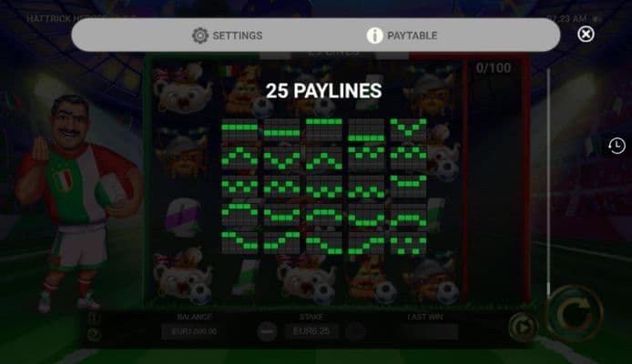Viewport: 632px width, 364px height.
Task: Open the Settings tab
Action: [x=227, y=35]
